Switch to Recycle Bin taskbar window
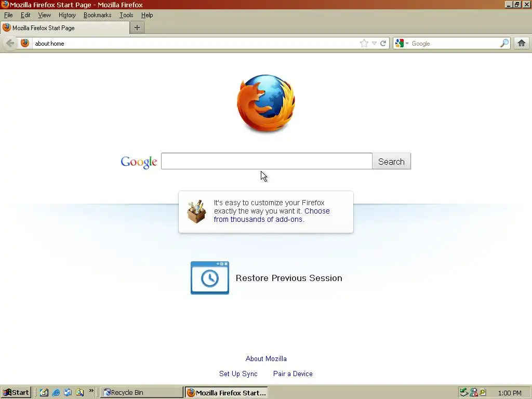532x399 pixels. click(x=141, y=393)
